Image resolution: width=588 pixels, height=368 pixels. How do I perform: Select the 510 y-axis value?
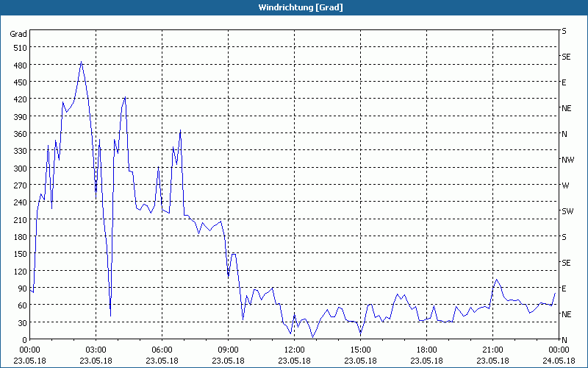pyautogui.click(x=20, y=48)
